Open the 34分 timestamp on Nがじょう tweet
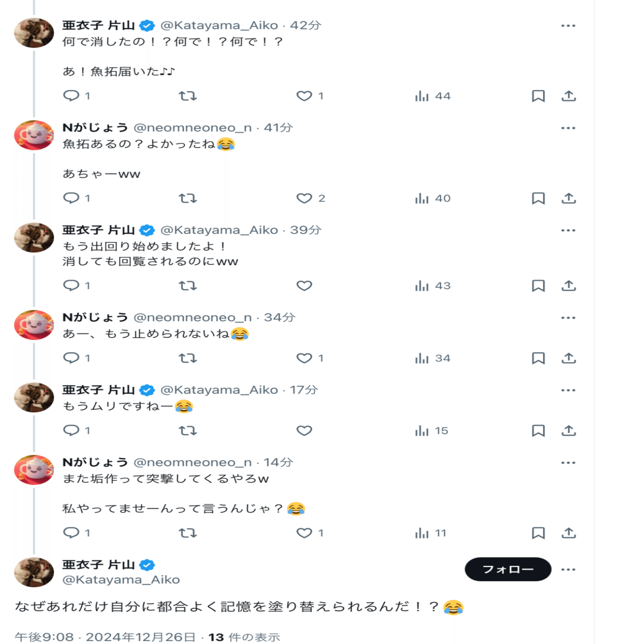This screenshot has height=644, width=644. [x=279, y=317]
